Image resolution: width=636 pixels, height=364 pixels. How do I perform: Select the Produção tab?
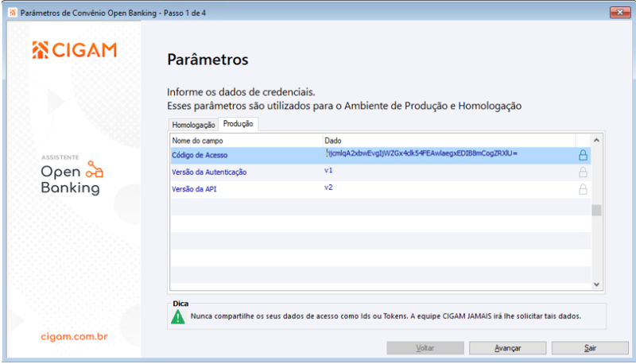pos(238,124)
